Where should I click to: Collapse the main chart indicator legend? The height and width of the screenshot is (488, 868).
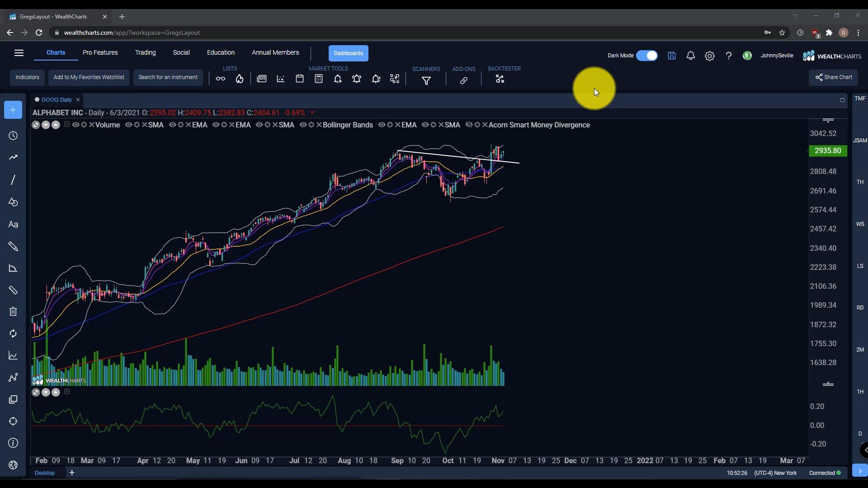click(x=67, y=124)
